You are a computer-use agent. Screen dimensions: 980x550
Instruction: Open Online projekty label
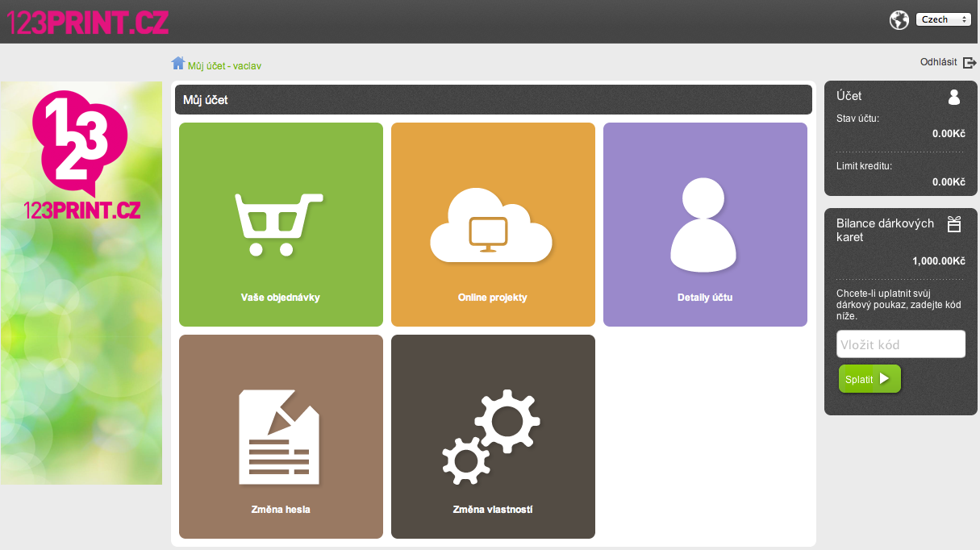click(x=492, y=298)
